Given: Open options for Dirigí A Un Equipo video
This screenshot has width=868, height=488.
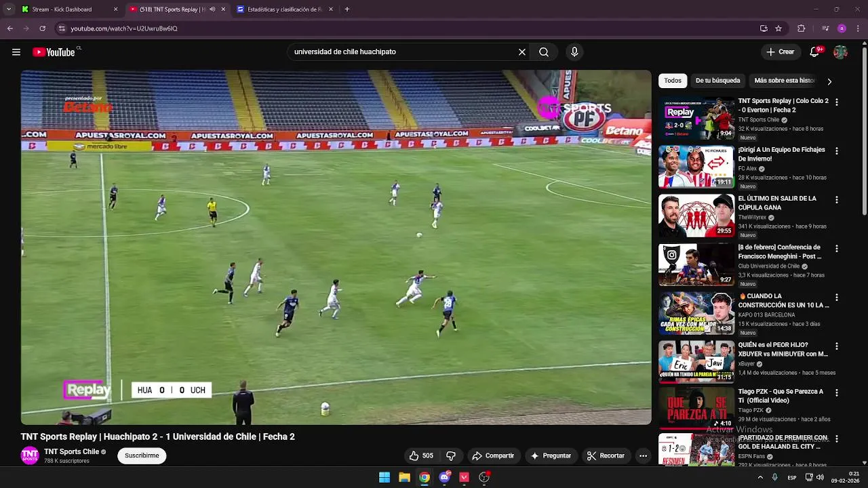Looking at the screenshot, I should [836, 150].
